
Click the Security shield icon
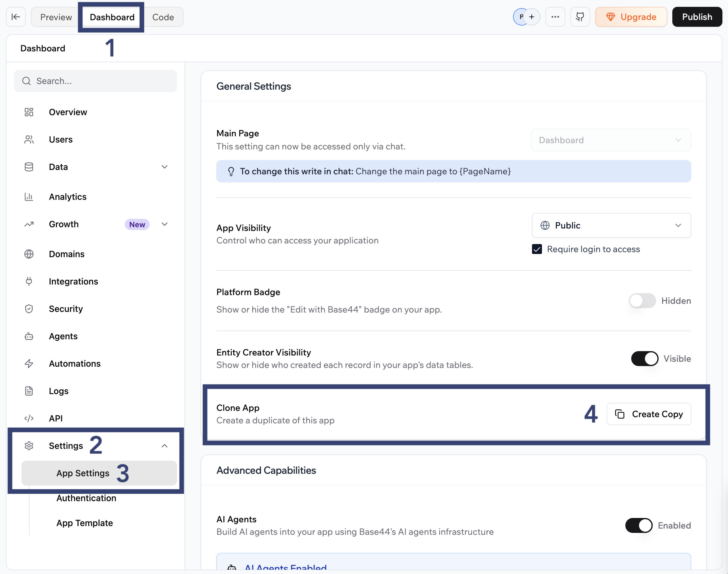coord(29,309)
